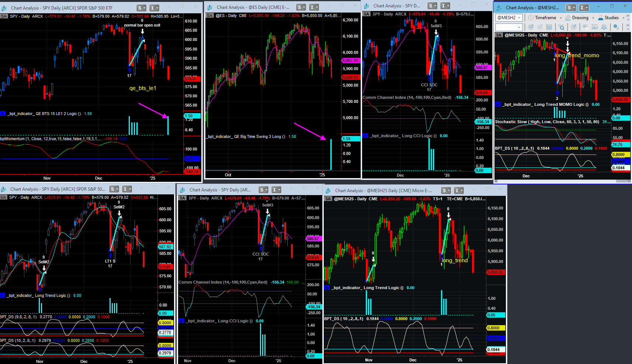The image size is (632, 364).
Task: Click the magenta 5,951.55 price label
Action: pyautogui.click(x=350, y=60)
